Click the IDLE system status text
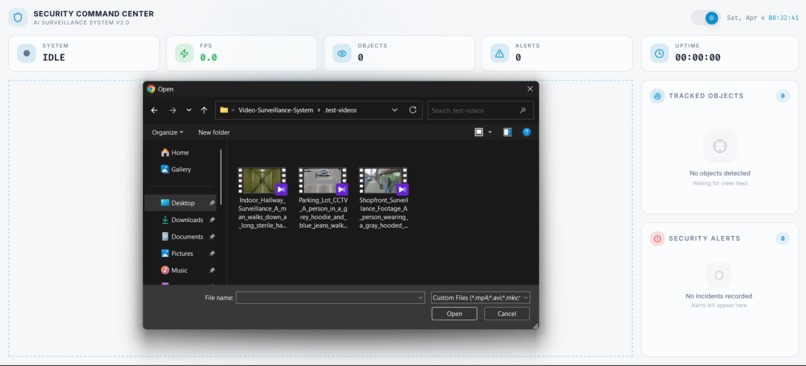806x366 pixels. [53, 58]
